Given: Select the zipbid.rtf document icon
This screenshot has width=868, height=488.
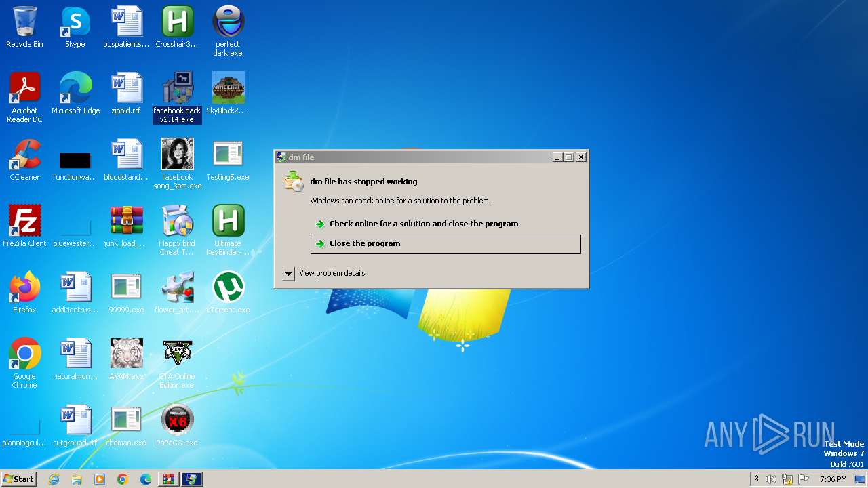Looking at the screenshot, I should (126, 94).
